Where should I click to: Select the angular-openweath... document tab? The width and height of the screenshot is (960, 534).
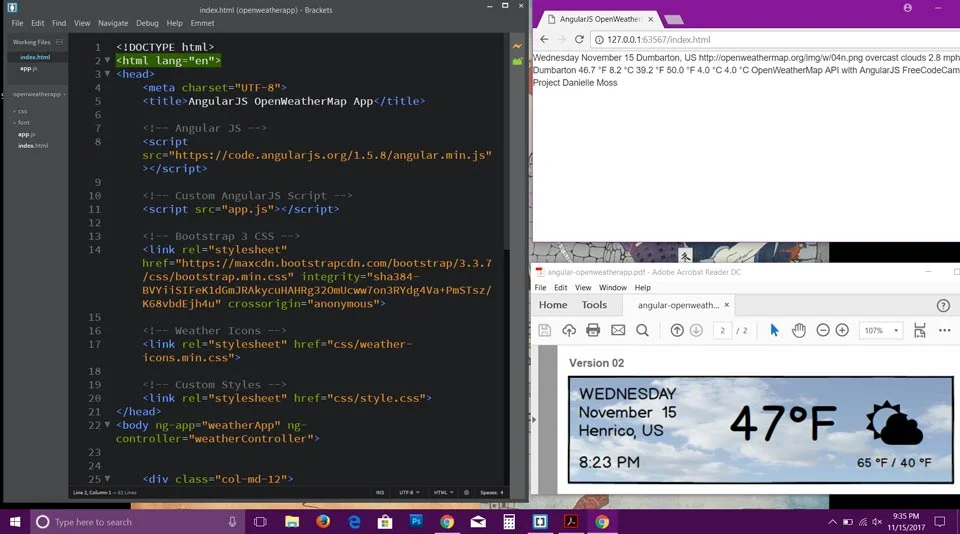tap(678, 305)
